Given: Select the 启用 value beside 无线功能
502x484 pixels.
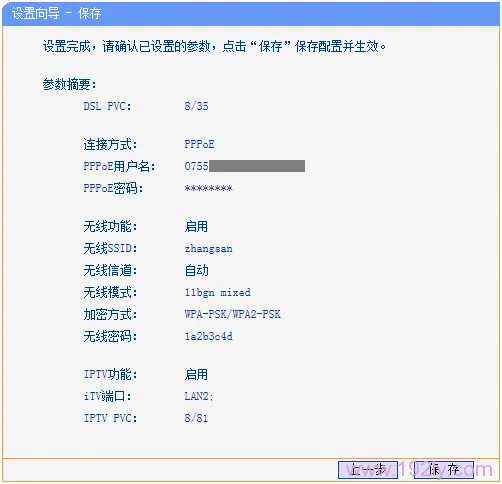Looking at the screenshot, I should click(196, 227).
